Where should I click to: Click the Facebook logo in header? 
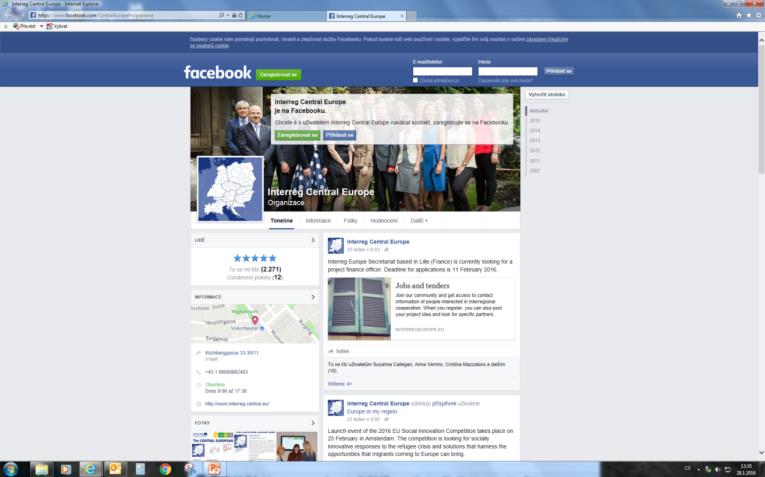point(218,73)
